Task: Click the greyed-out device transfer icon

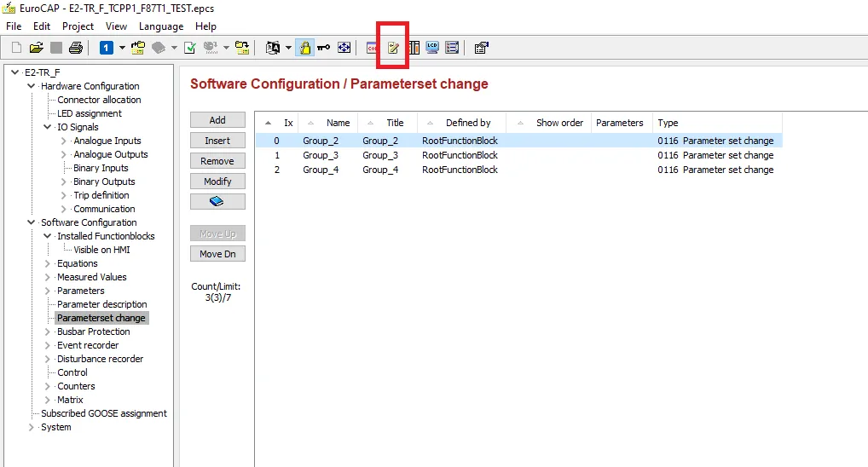Action: (211, 48)
